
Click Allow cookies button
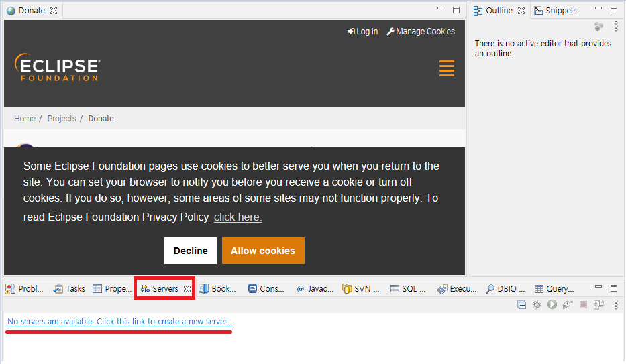tap(263, 251)
